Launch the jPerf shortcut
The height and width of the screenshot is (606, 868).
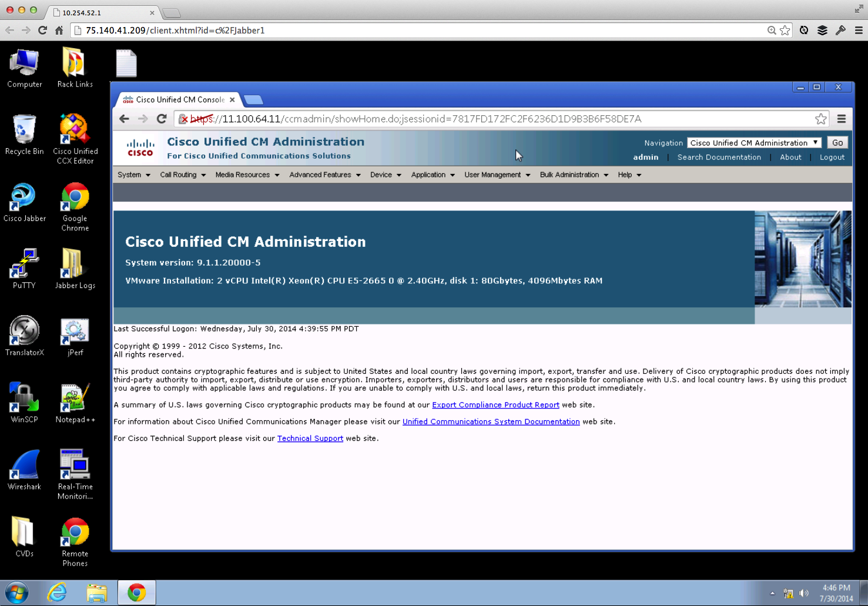[75, 336]
